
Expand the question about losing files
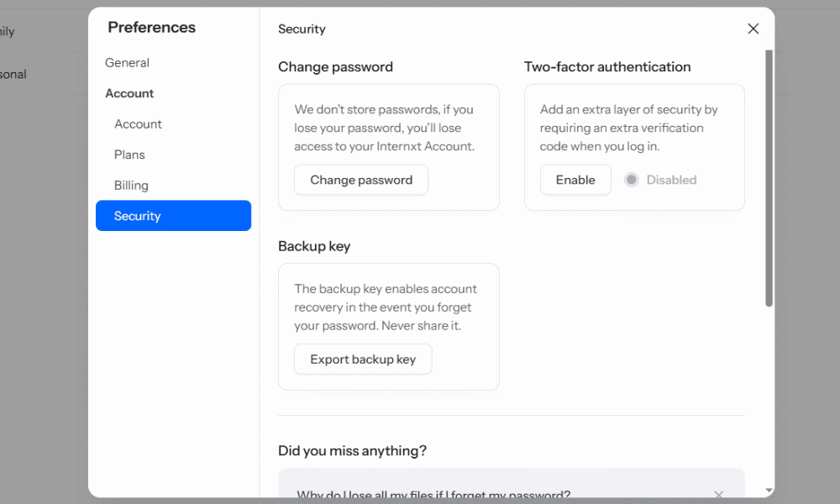click(433, 494)
